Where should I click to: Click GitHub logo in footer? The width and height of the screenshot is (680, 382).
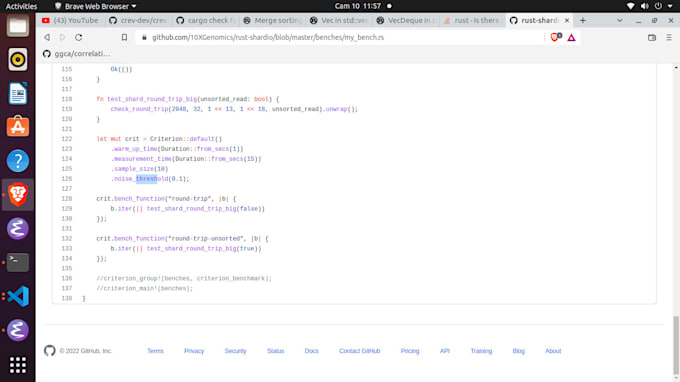[50, 350]
